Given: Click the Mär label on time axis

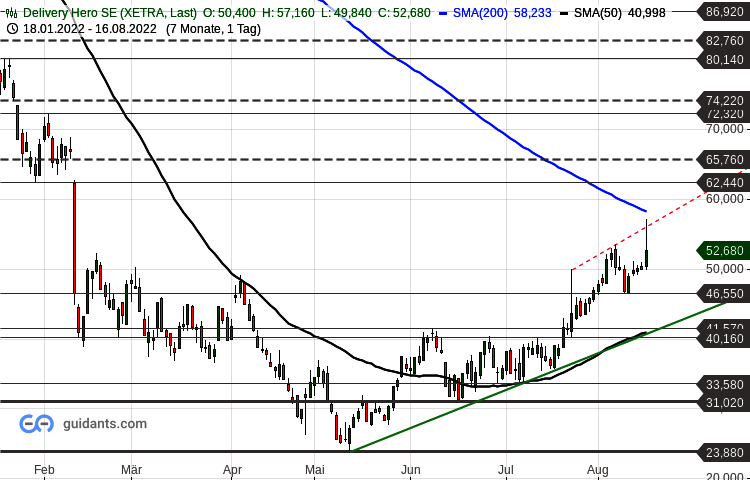Looking at the screenshot, I should pyautogui.click(x=131, y=469).
